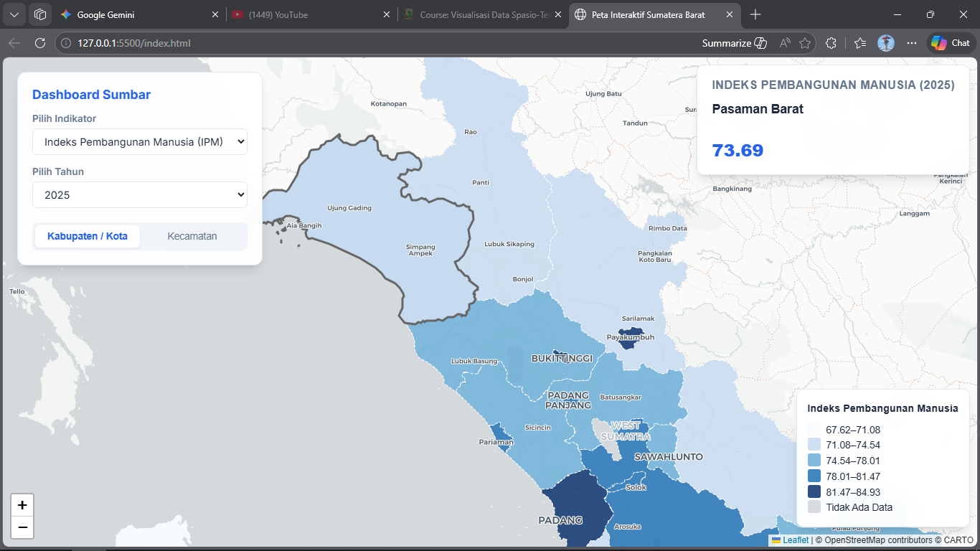Click the Bukittinggi map label
980x551 pixels.
coord(562,358)
